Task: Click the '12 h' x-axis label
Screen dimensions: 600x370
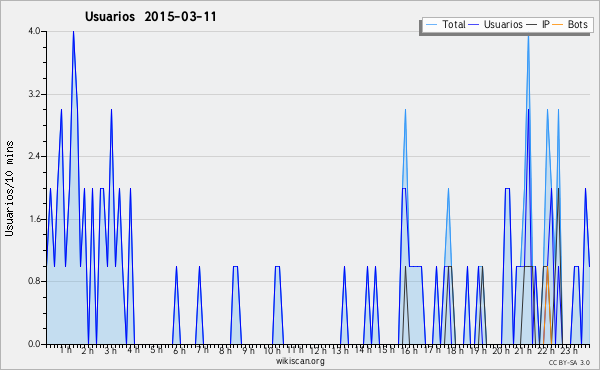Action: (318, 351)
